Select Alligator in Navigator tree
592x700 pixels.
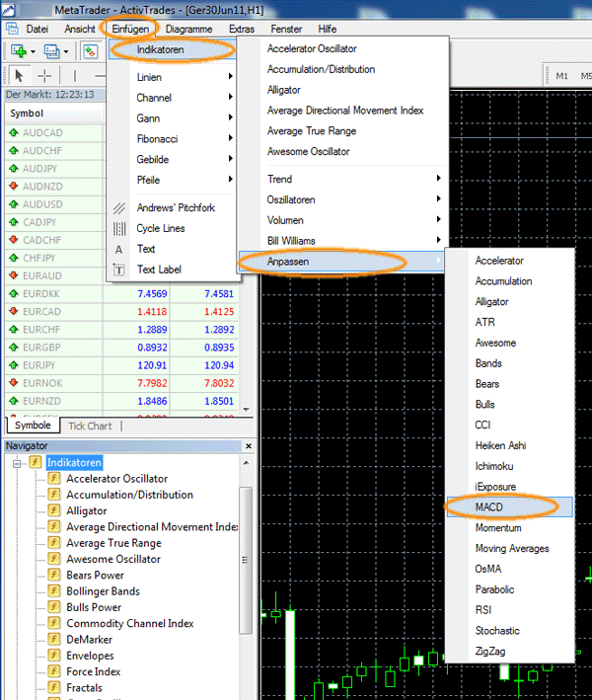pyautogui.click(x=87, y=510)
